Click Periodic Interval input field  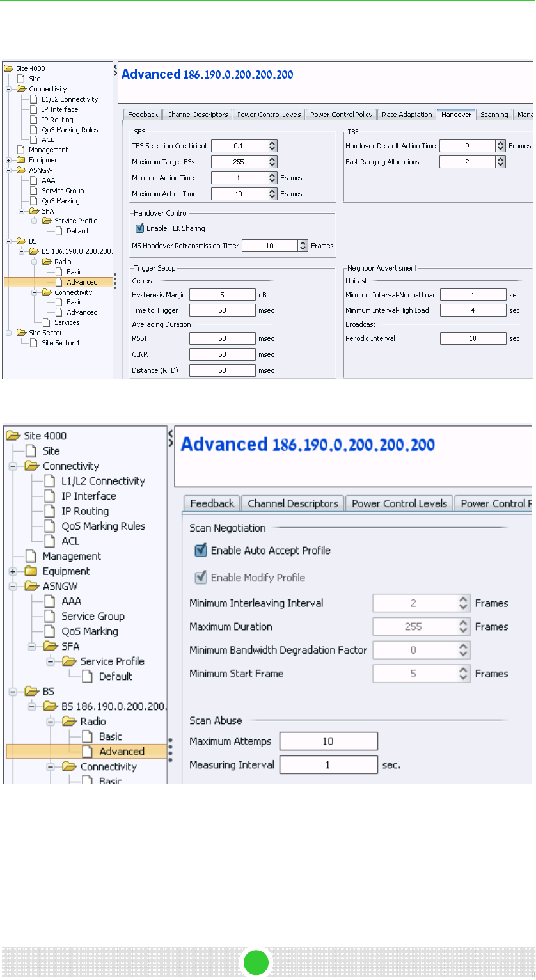(x=473, y=338)
